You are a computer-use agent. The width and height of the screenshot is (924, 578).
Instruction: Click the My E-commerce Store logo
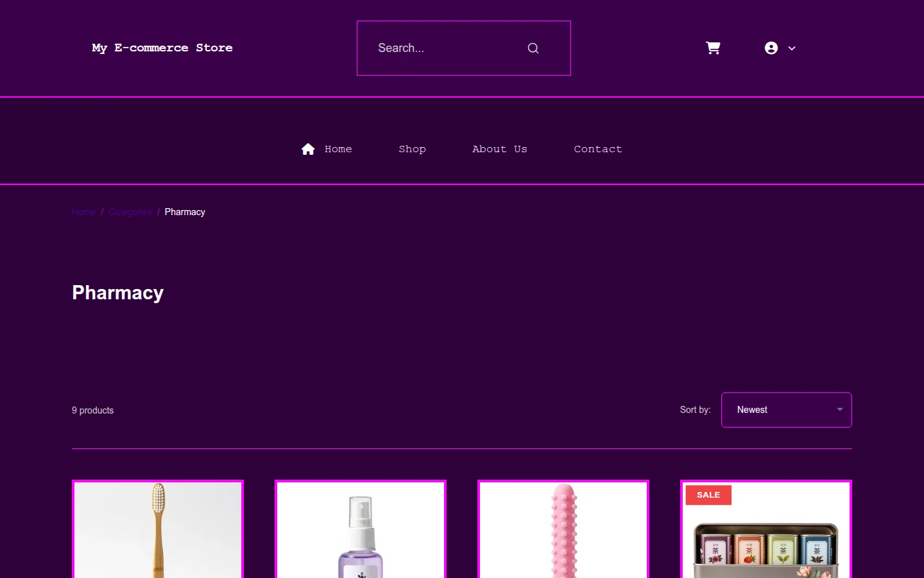pos(162,48)
